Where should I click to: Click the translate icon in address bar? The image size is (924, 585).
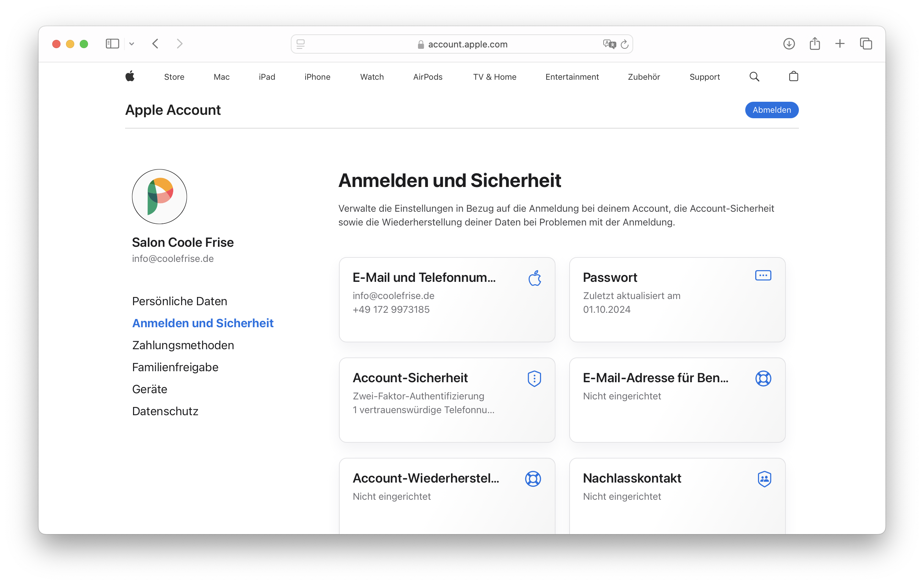(x=609, y=44)
